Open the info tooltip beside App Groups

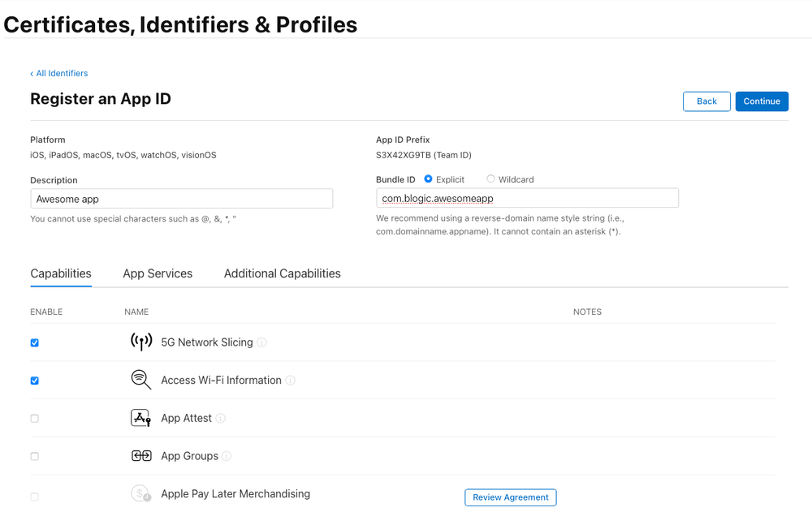click(x=227, y=456)
